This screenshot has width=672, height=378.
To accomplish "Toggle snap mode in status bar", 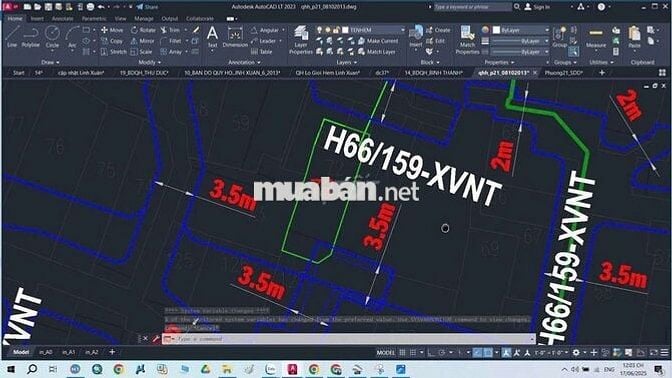I will [413, 353].
